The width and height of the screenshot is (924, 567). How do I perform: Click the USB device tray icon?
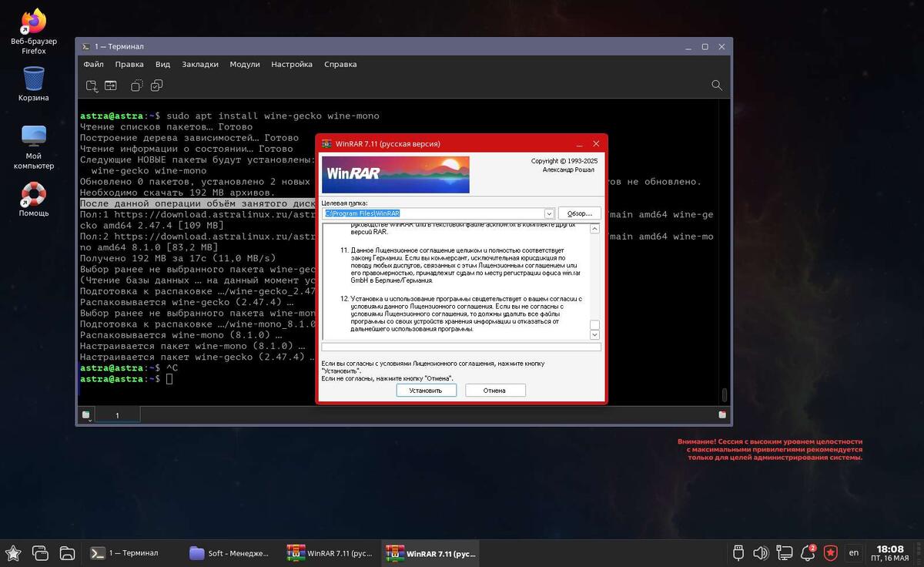point(738,552)
